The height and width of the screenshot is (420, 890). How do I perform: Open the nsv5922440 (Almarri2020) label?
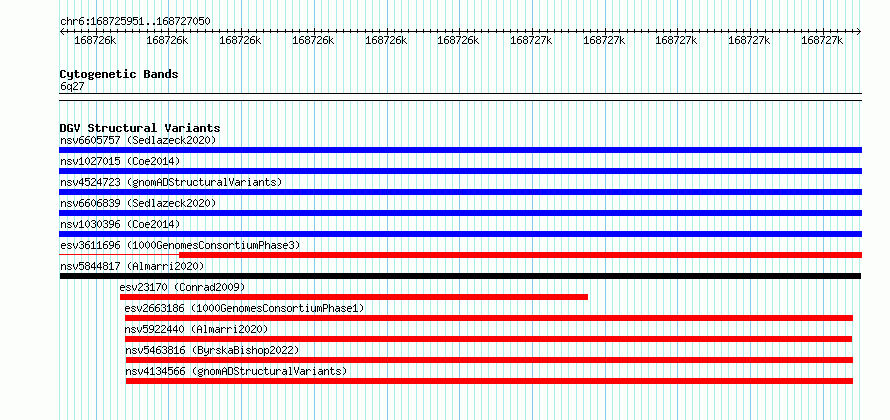pyautogui.click(x=196, y=329)
